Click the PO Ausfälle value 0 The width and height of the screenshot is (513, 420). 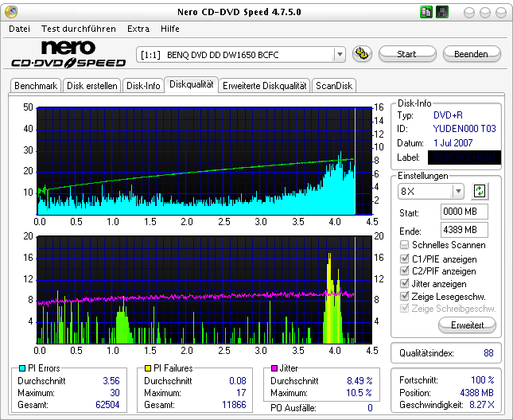click(x=370, y=408)
